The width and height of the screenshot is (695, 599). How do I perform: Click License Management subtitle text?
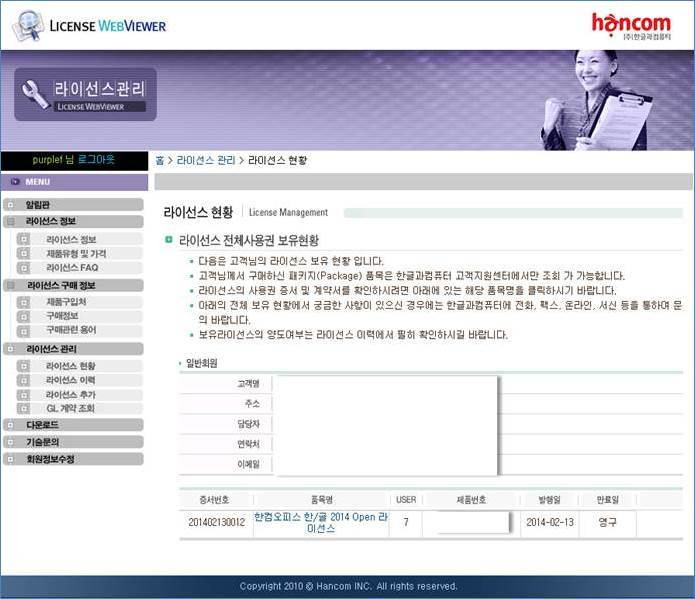[x=288, y=212]
